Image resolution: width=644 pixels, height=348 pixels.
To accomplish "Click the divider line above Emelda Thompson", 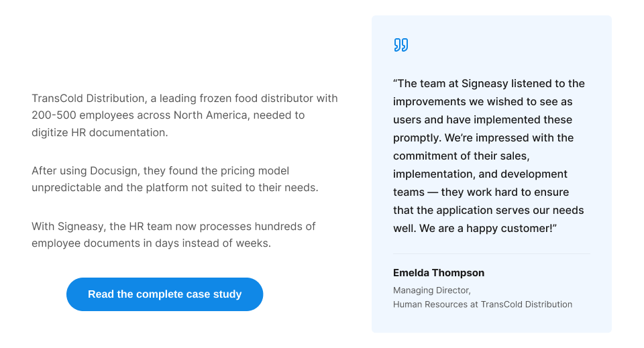I will click(492, 253).
